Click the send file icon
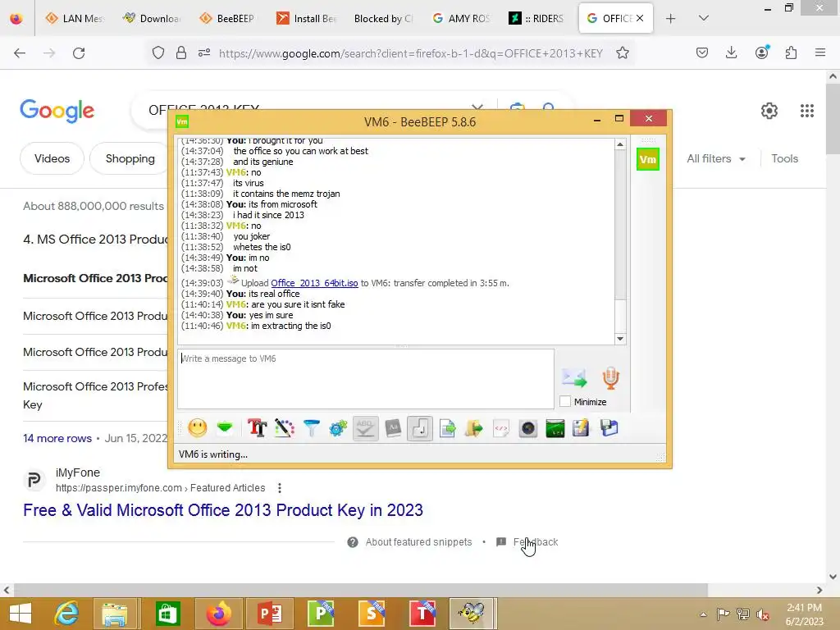Screen dimensions: 840x630 447,428
